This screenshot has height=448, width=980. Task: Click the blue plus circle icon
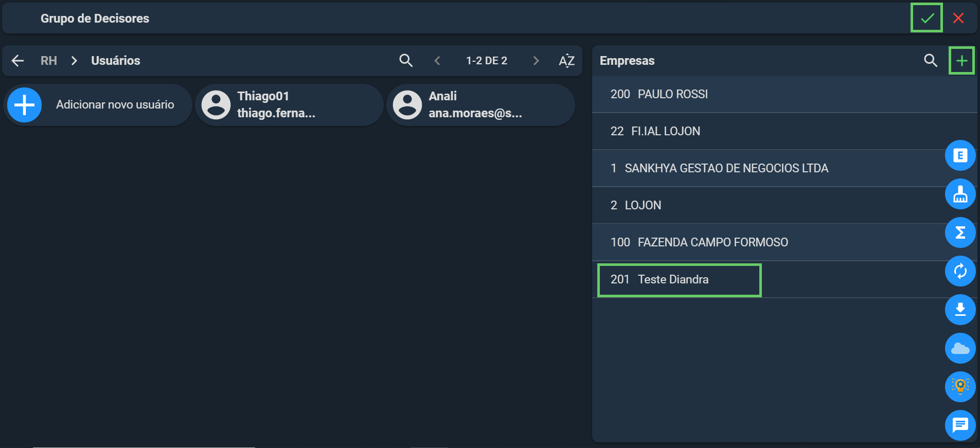point(24,105)
